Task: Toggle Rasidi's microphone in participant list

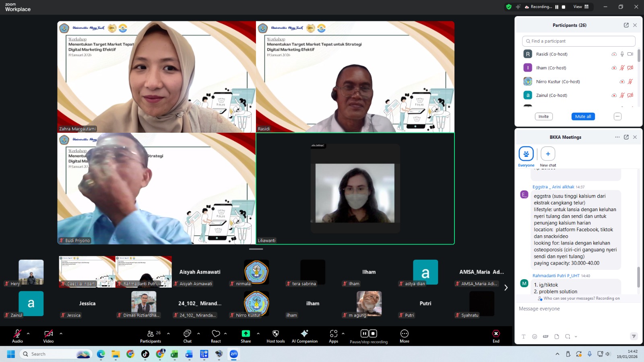Action: (622, 54)
